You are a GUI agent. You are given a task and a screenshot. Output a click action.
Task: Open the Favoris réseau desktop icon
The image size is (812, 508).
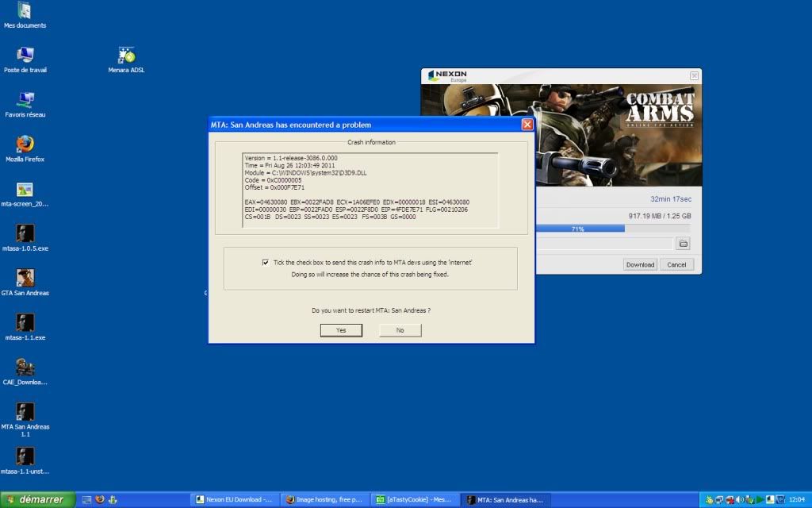(x=25, y=100)
